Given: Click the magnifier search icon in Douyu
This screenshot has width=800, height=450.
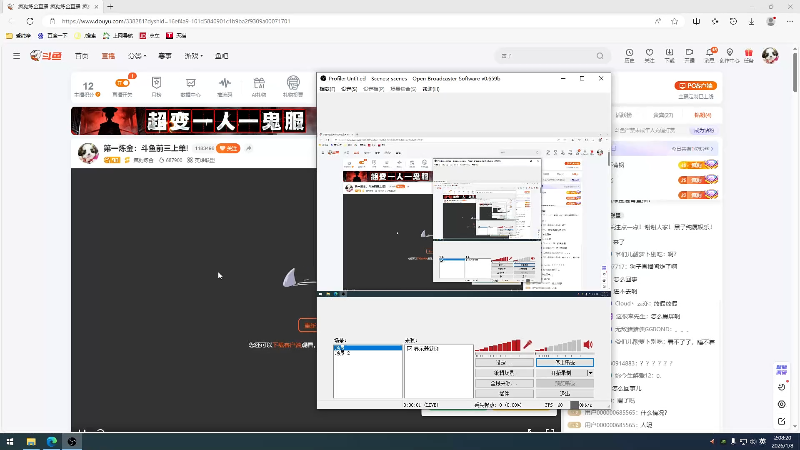Looking at the screenshot, I should pyautogui.click(x=600, y=56).
